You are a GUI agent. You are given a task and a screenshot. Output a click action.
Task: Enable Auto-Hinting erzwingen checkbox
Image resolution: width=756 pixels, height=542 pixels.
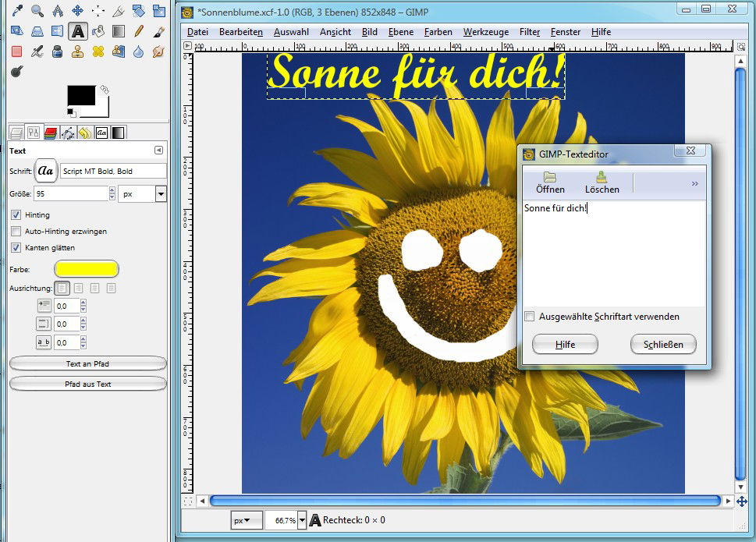pyautogui.click(x=16, y=232)
